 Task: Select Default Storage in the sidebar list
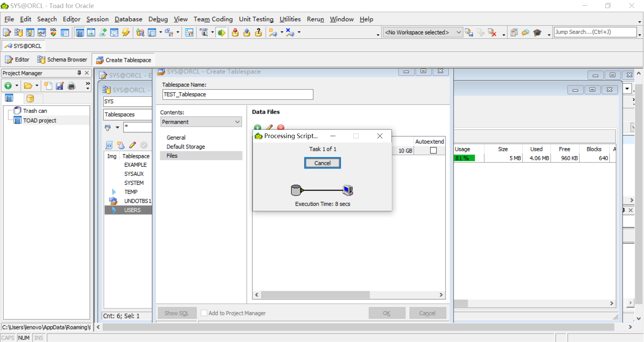click(186, 147)
